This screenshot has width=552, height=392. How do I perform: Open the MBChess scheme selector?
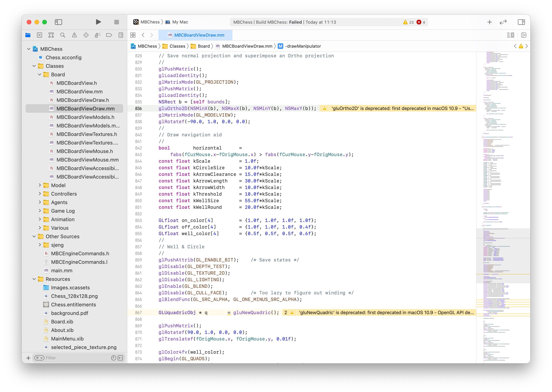[x=146, y=22]
